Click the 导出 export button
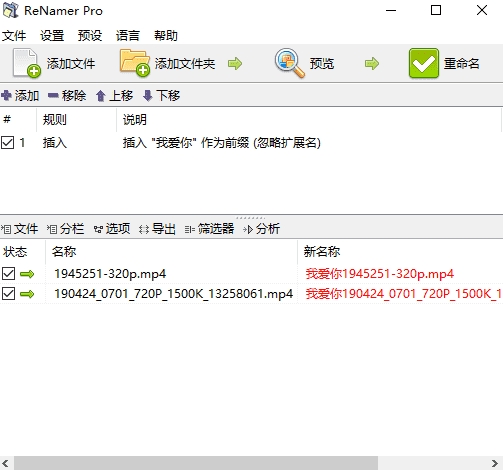This screenshot has height=470, width=503. tap(157, 229)
